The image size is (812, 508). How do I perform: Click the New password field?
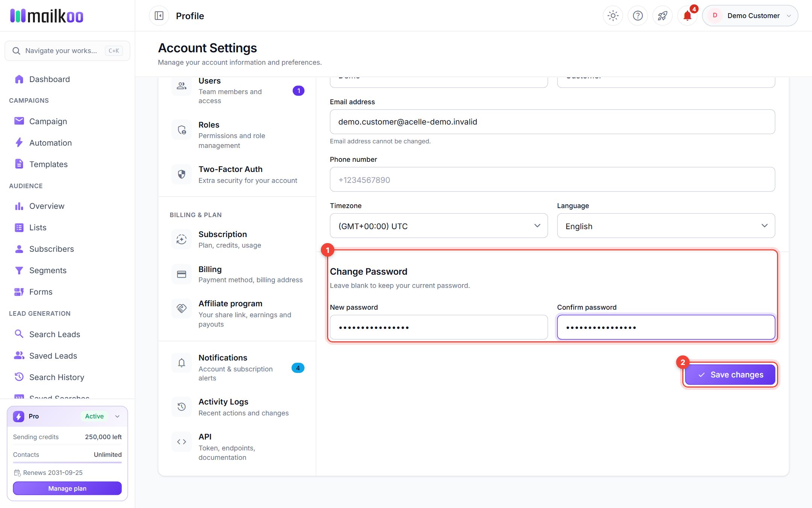click(439, 327)
